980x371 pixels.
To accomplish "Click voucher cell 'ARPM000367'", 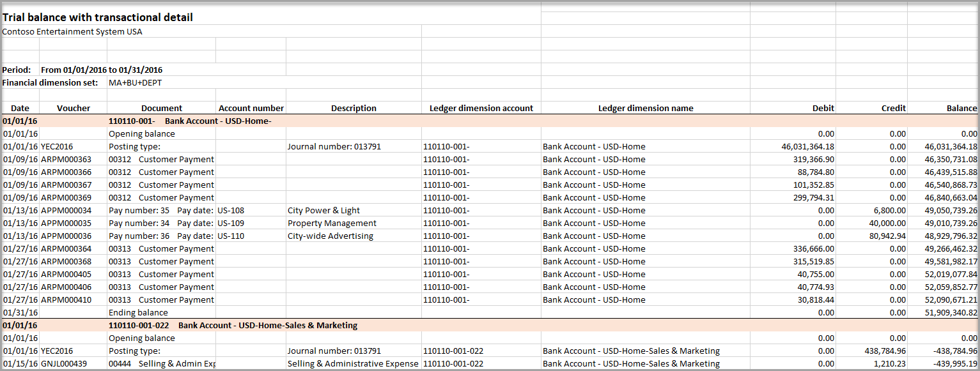I will (66, 185).
